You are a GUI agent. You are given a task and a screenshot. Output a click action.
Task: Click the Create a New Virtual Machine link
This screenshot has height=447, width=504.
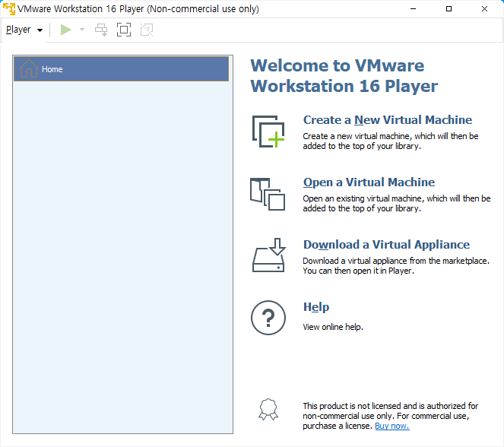388,119
